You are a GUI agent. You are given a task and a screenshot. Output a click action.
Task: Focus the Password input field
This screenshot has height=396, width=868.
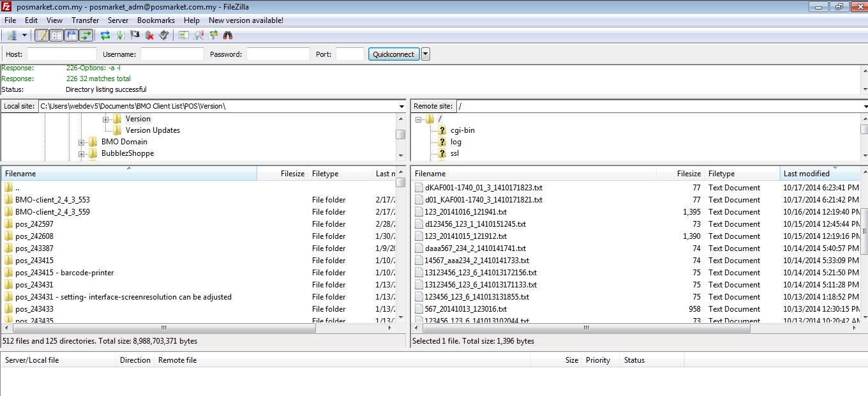pos(278,54)
